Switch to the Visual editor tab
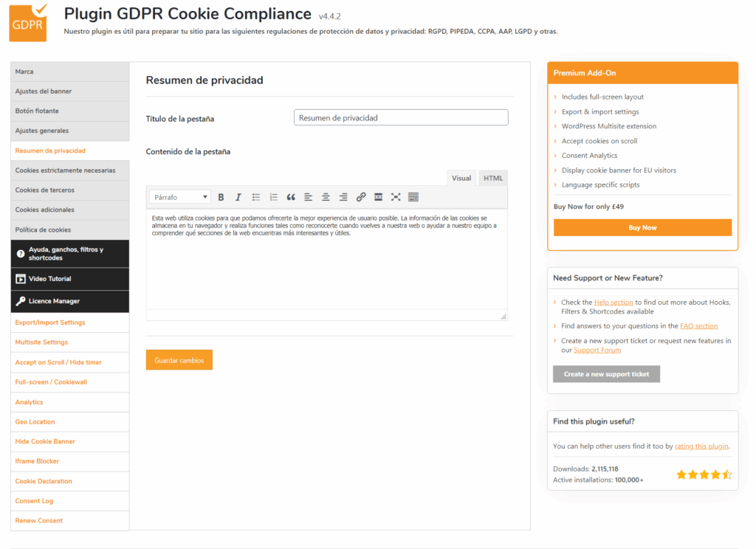The width and height of the screenshot is (756, 549). [x=461, y=178]
